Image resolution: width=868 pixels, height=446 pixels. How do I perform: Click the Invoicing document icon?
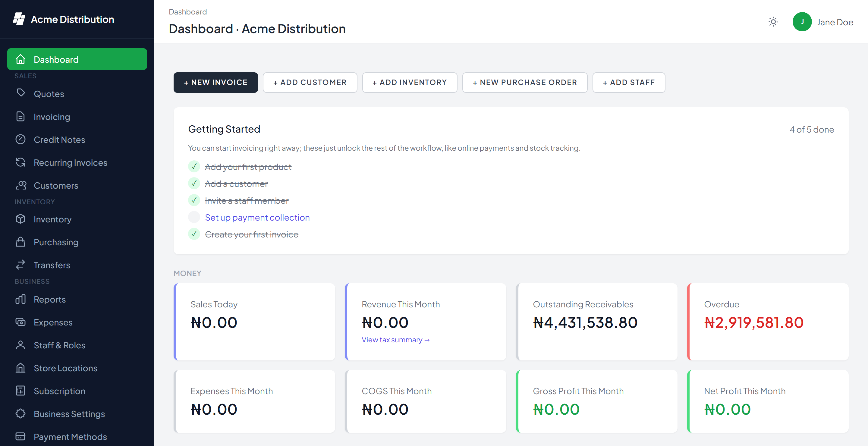[20, 117]
